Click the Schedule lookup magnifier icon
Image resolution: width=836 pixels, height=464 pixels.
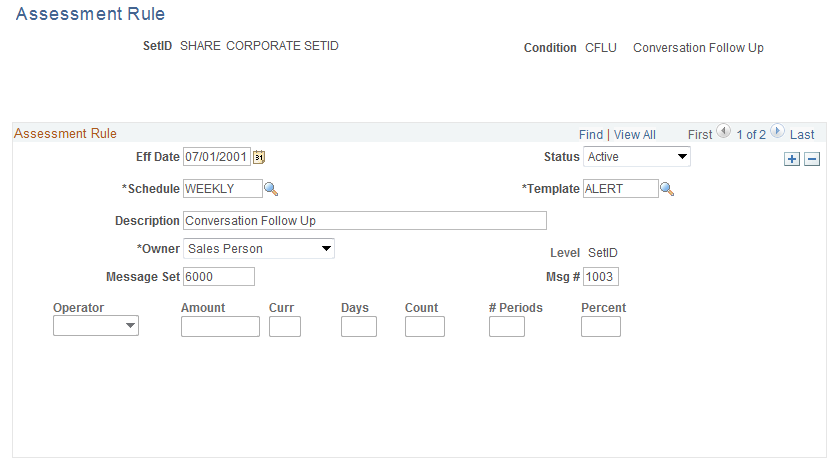(x=270, y=189)
